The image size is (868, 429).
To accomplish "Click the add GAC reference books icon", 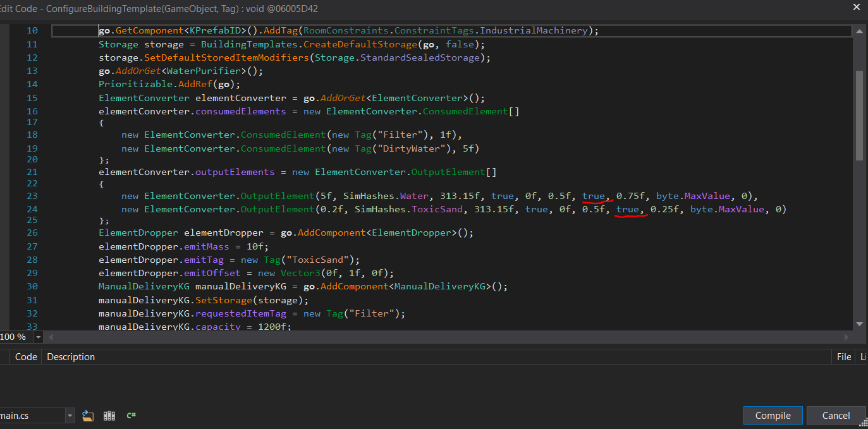I will (x=109, y=416).
